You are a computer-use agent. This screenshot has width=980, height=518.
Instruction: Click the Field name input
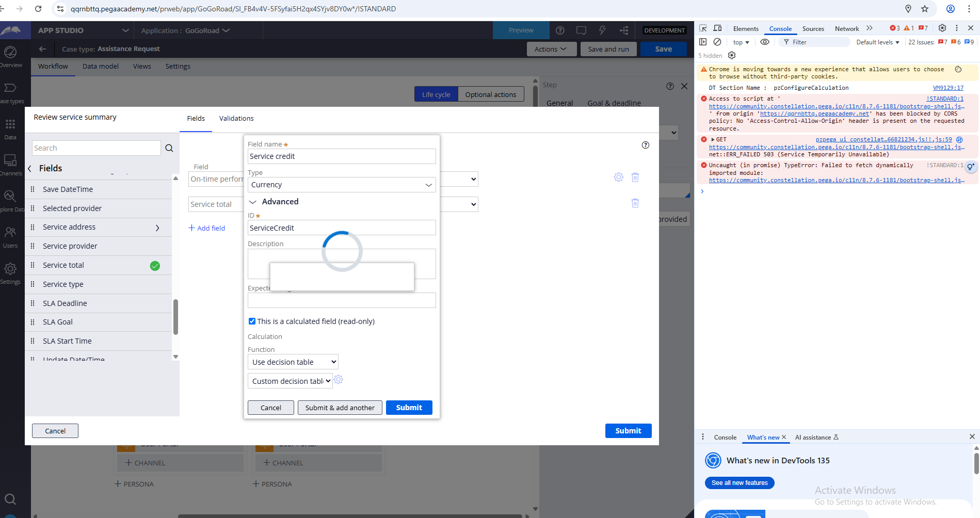coord(342,156)
